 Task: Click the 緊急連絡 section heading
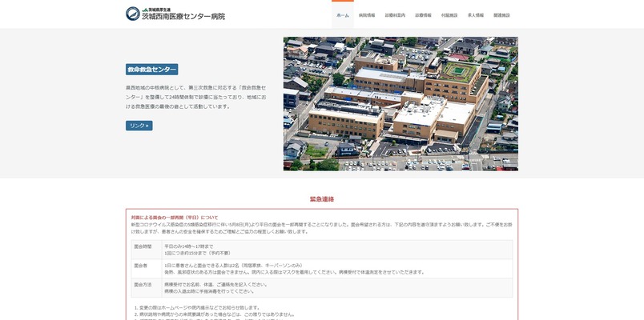click(322, 199)
